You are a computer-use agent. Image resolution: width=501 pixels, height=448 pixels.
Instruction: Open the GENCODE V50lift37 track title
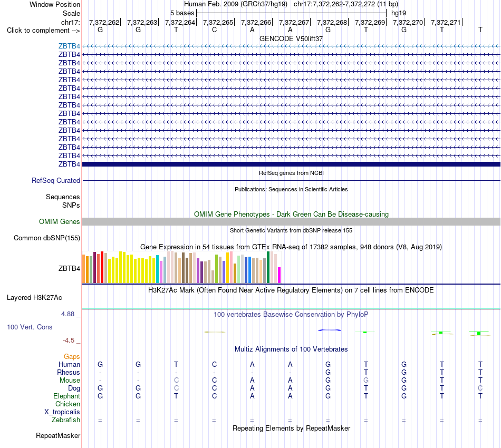point(291,38)
